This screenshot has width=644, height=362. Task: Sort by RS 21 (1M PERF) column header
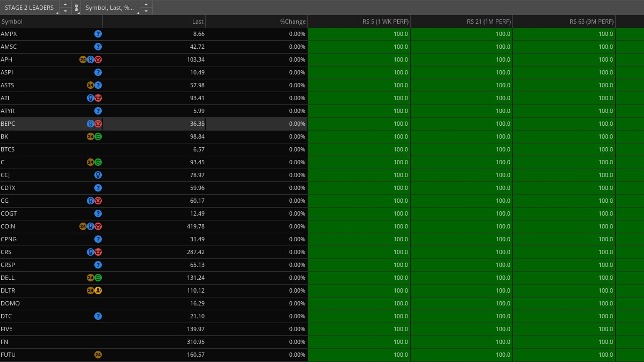coord(462,22)
